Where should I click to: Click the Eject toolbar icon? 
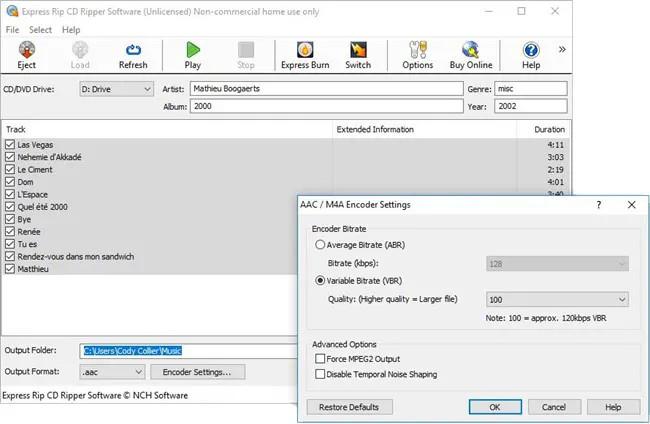pyautogui.click(x=26, y=54)
